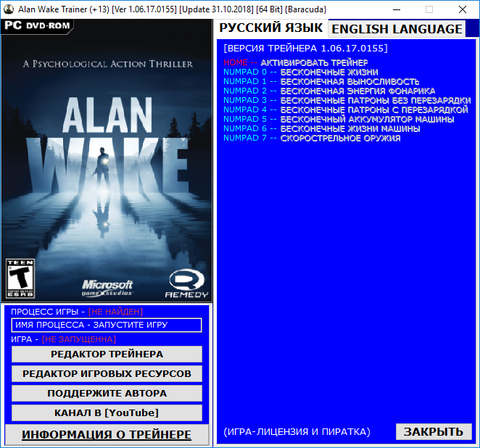The width and height of the screenshot is (480, 448).
Task: Open the ИНФОРМАЦИЯ О ТРЕЙНЕРЕ link
Action: tap(107, 434)
